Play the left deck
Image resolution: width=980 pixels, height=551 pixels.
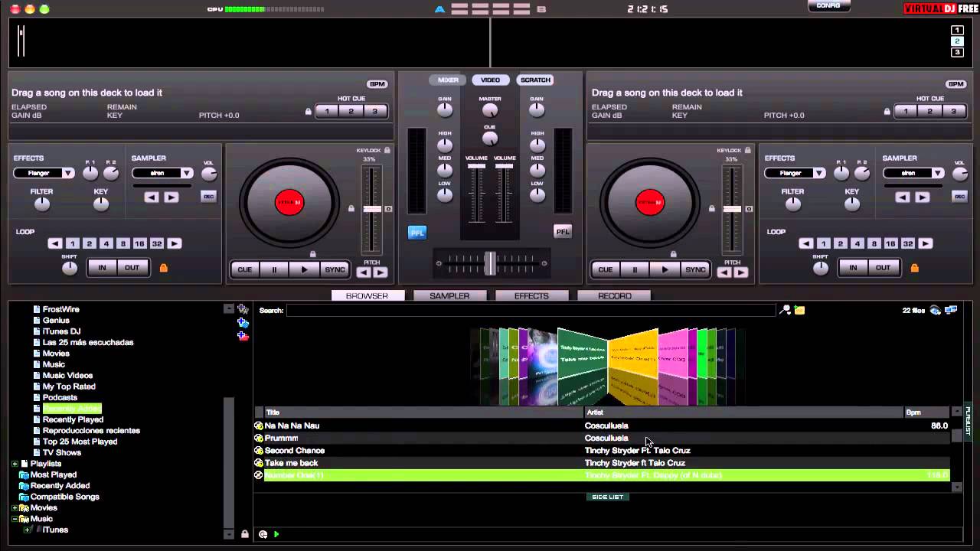[304, 269]
